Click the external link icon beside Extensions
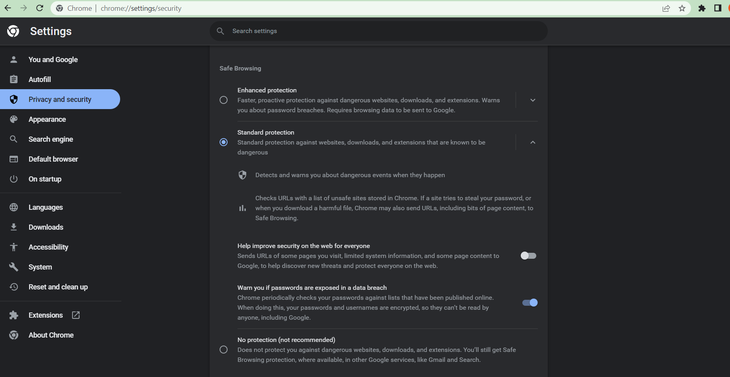Image resolution: width=730 pixels, height=377 pixels. pos(76,315)
